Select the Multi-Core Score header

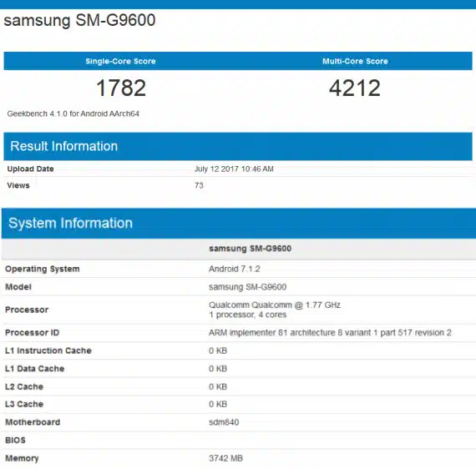point(355,61)
